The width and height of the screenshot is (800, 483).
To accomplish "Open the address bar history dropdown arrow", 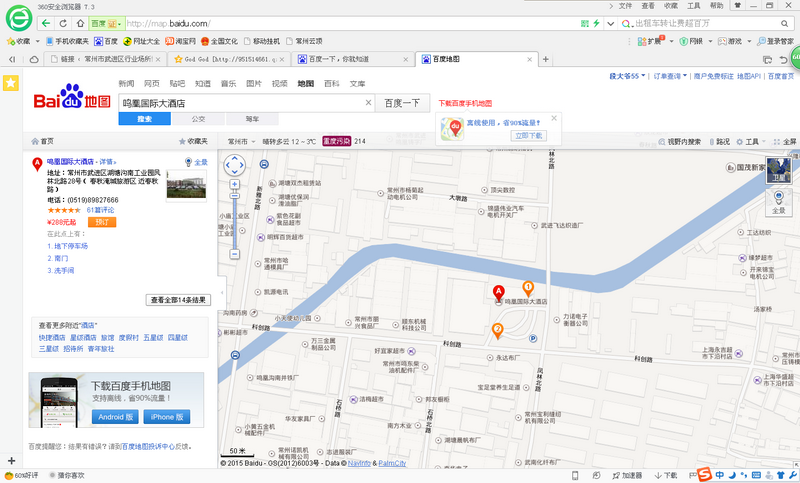I will tap(610, 23).
